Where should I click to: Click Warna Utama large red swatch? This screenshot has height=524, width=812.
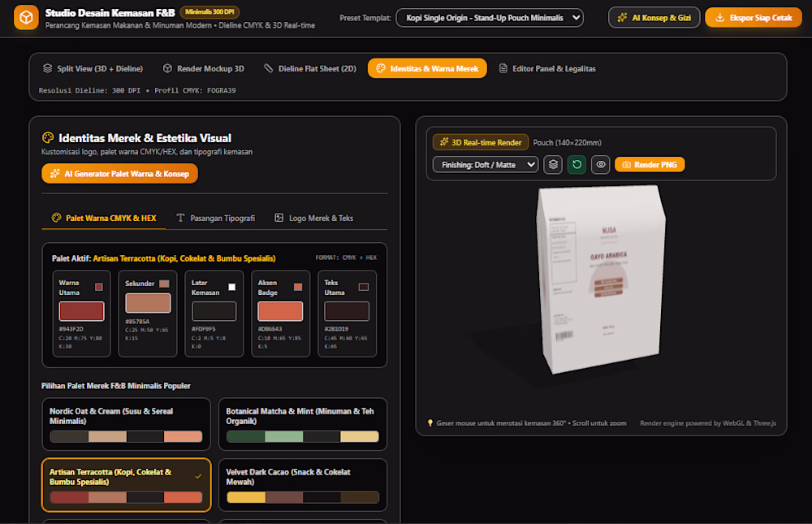[x=81, y=311]
